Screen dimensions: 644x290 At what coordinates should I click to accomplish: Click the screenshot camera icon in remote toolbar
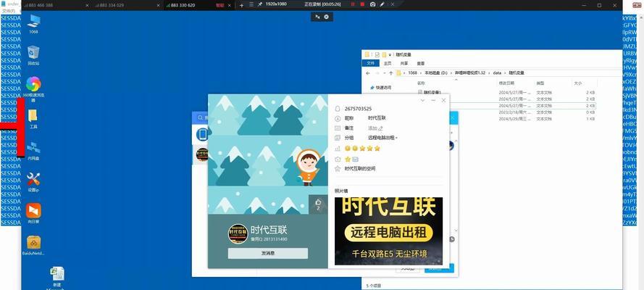click(x=372, y=4)
